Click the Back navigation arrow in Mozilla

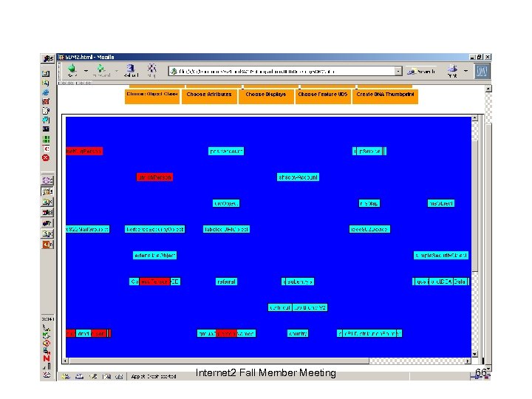coord(72,70)
